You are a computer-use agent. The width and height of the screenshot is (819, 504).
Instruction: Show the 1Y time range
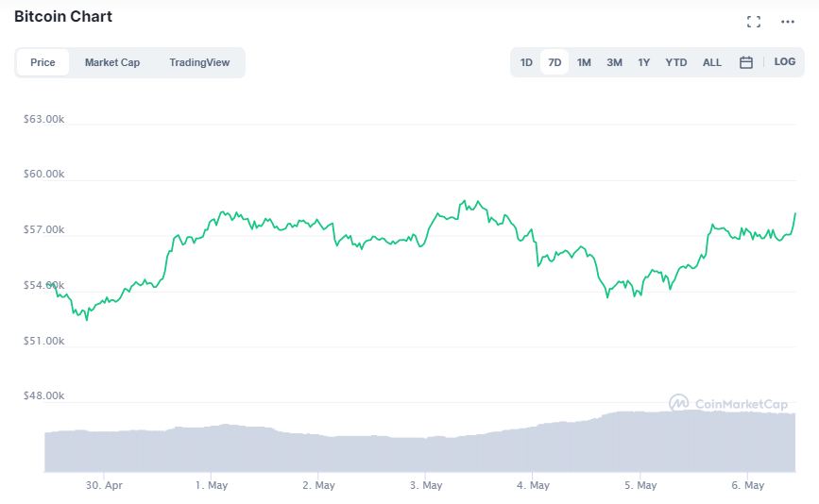pos(643,62)
